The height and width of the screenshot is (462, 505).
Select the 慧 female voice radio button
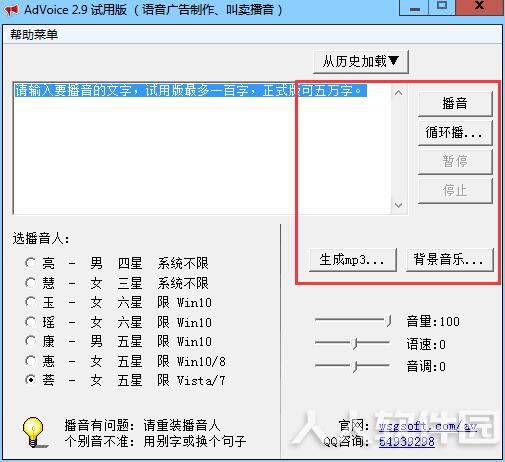pos(30,283)
